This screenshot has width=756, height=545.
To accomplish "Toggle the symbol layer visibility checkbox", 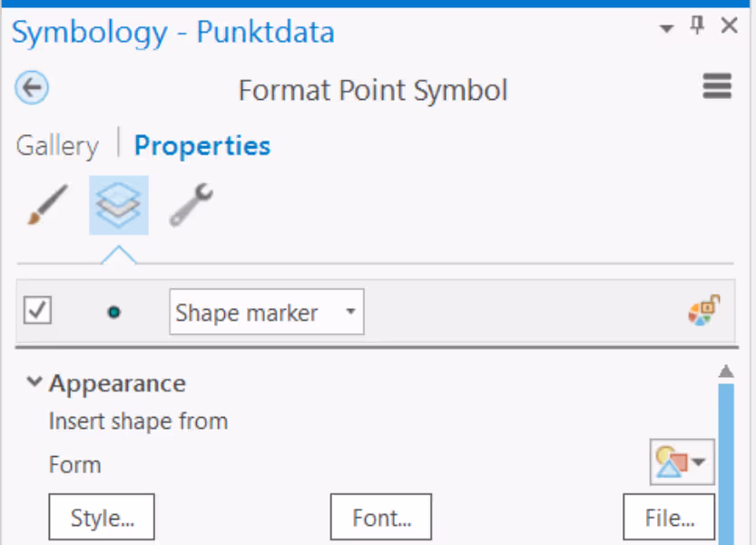I will tap(37, 311).
